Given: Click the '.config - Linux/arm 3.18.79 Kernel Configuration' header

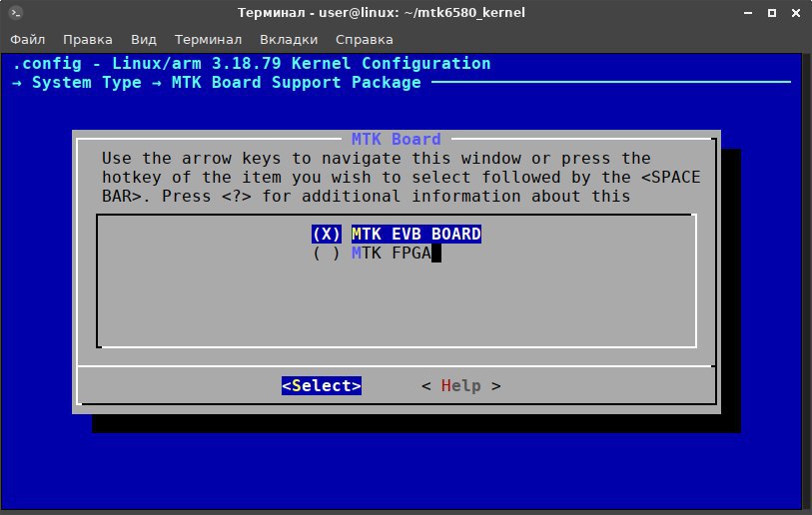Looking at the screenshot, I should pos(251,64).
